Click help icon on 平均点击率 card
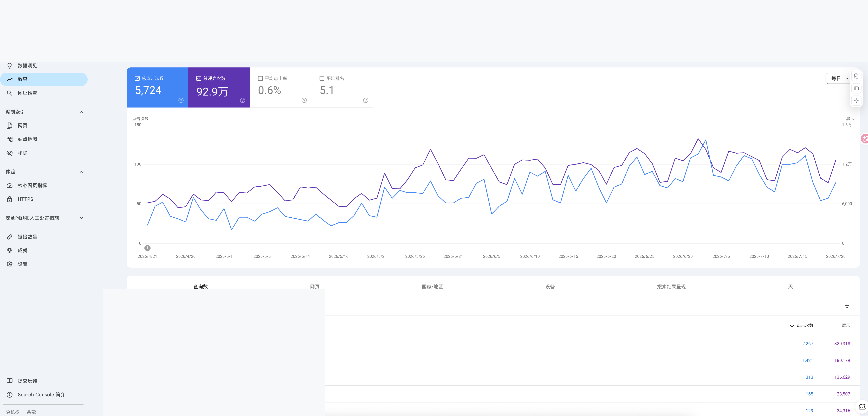The height and width of the screenshot is (416, 868). (304, 100)
